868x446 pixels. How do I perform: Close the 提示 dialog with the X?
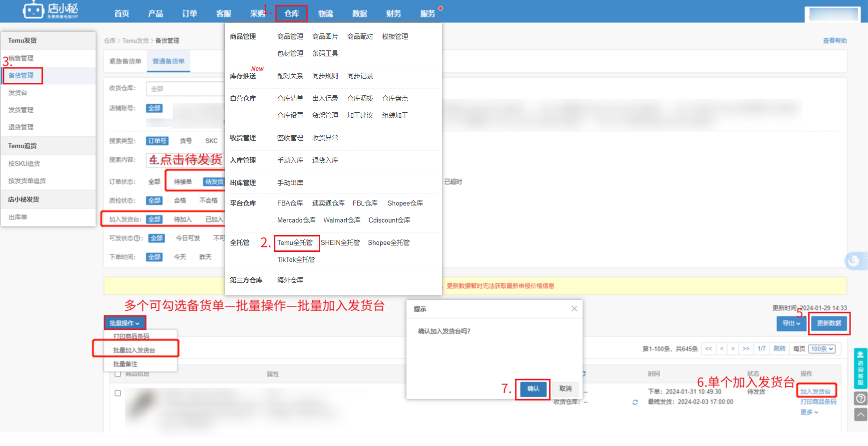pos(574,309)
